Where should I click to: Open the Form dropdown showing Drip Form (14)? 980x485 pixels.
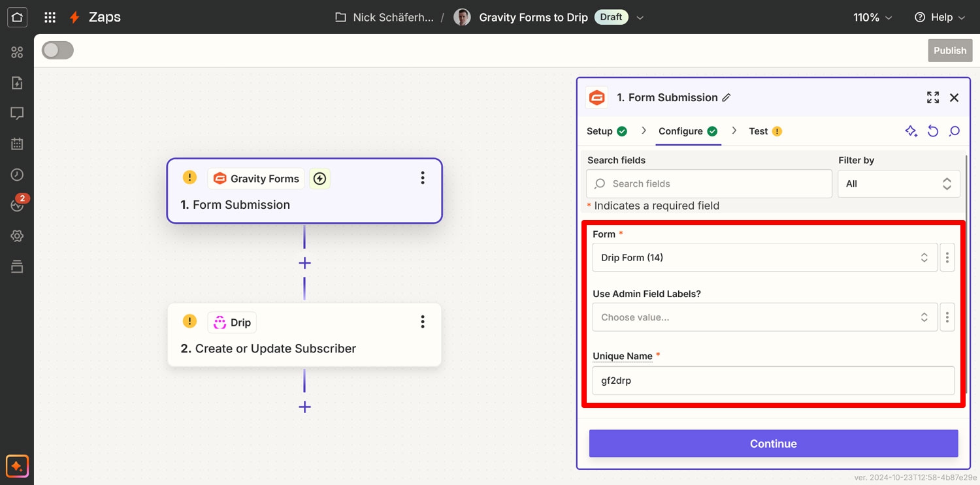point(765,257)
